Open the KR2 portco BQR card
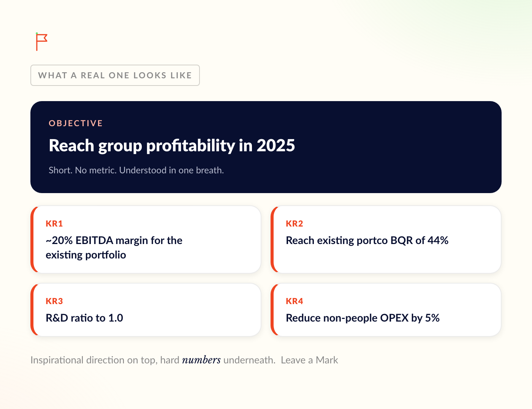The image size is (532, 409). point(386,239)
